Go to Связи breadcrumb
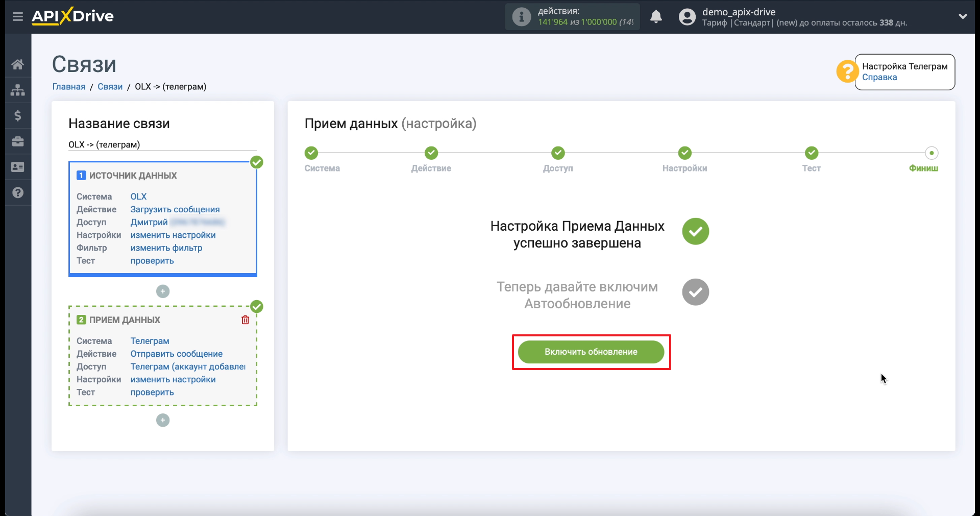This screenshot has width=980, height=516. pos(110,87)
